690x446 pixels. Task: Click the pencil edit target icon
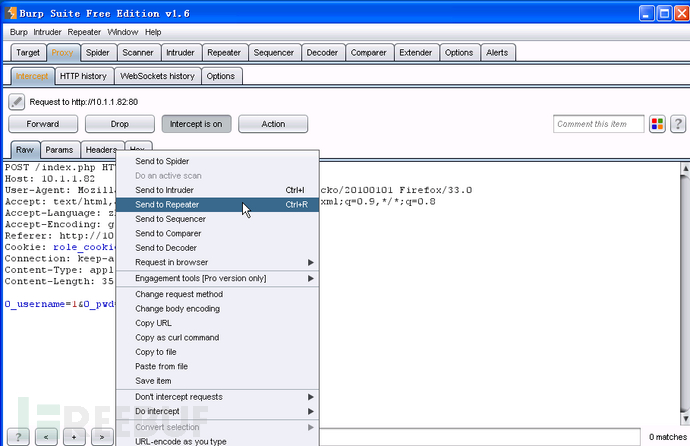click(16, 102)
